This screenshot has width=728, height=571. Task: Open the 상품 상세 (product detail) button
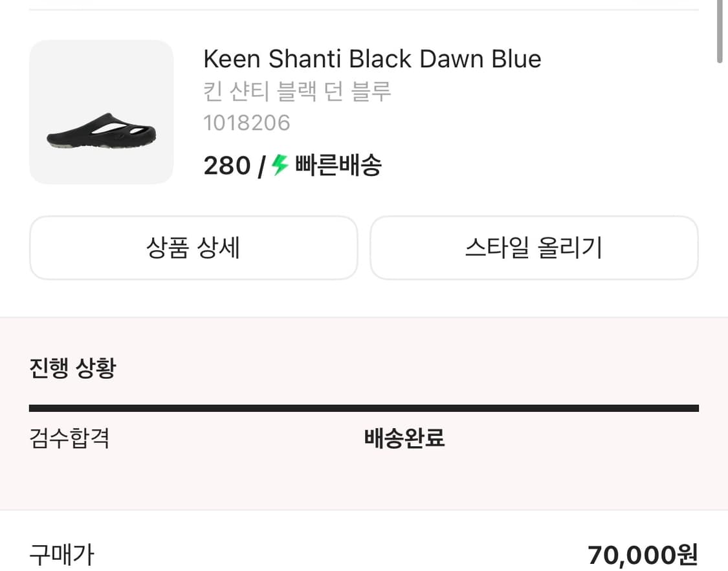[x=193, y=248]
